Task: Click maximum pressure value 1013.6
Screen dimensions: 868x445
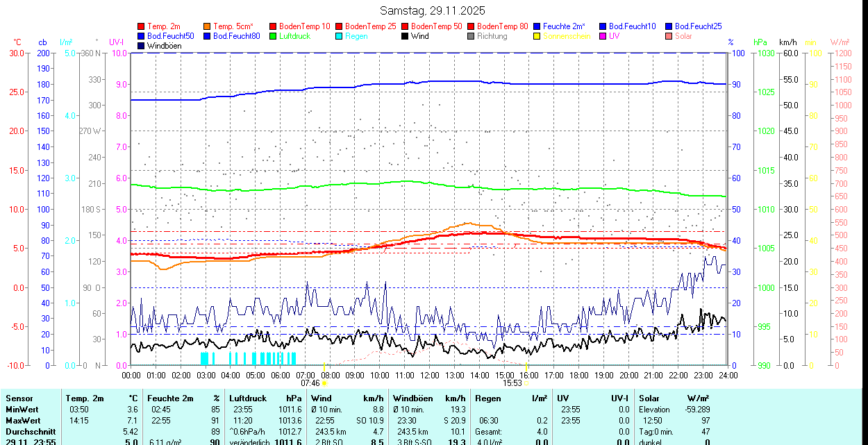Action: click(292, 421)
